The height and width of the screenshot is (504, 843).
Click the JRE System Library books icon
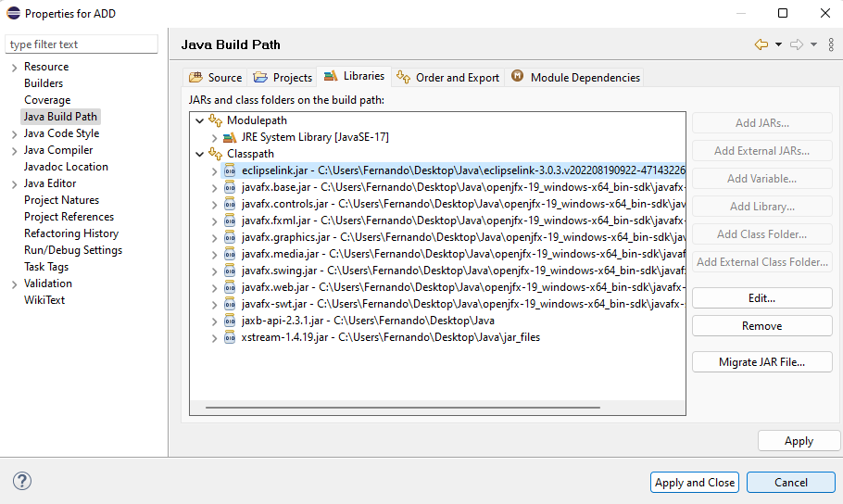(x=230, y=137)
